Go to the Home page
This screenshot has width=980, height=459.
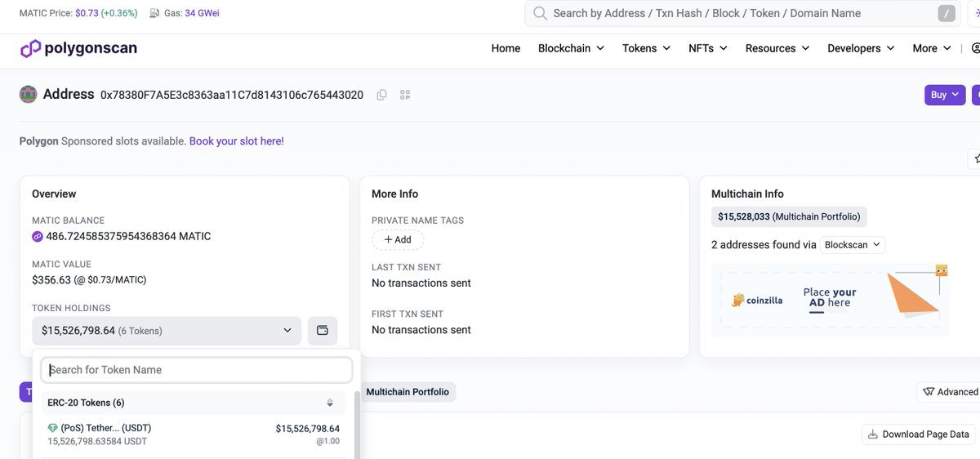pyautogui.click(x=506, y=48)
